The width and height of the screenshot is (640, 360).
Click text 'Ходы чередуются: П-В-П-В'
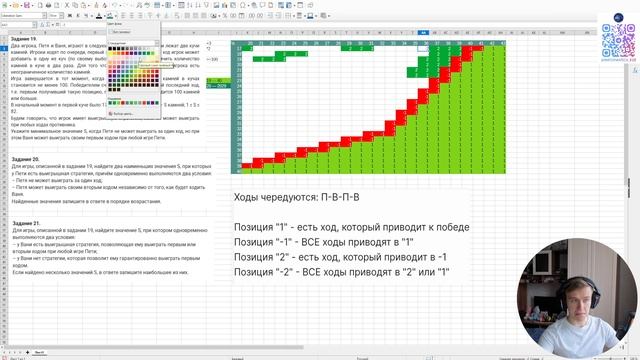pos(296,197)
